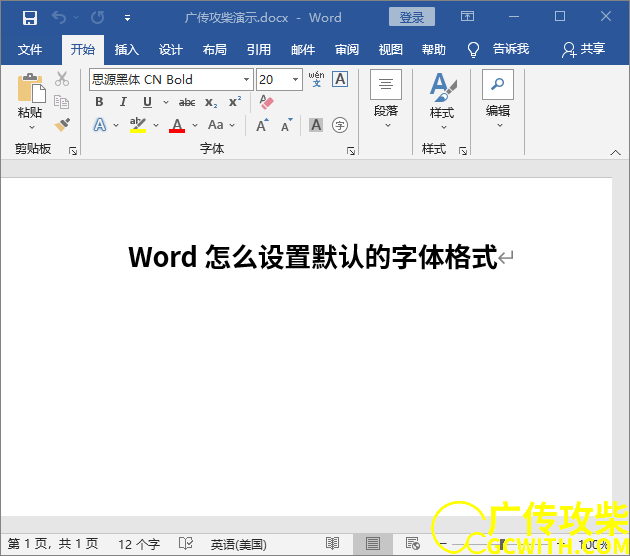Click page count 第 1 页, 共 1 页
630x556 pixels.
[x=53, y=544]
